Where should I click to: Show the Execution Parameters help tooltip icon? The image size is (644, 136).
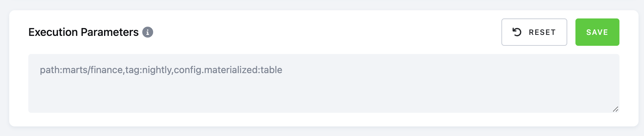coord(147,32)
